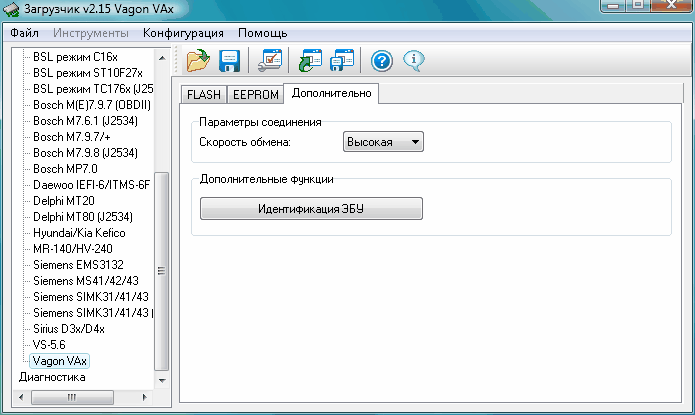The height and width of the screenshot is (415, 695).
Task: Click tree vertical scrollbar up arrow
Action: (x=162, y=58)
